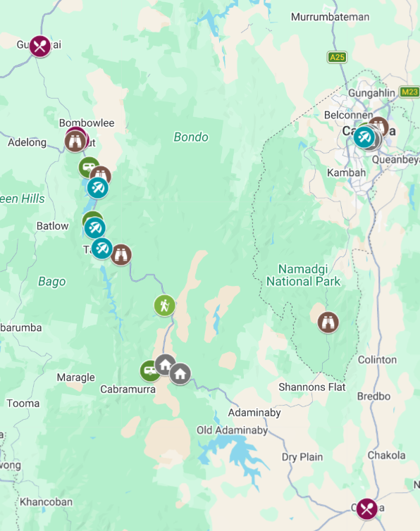Select the hiking trail marker icon
The height and width of the screenshot is (531, 420).
point(164,306)
